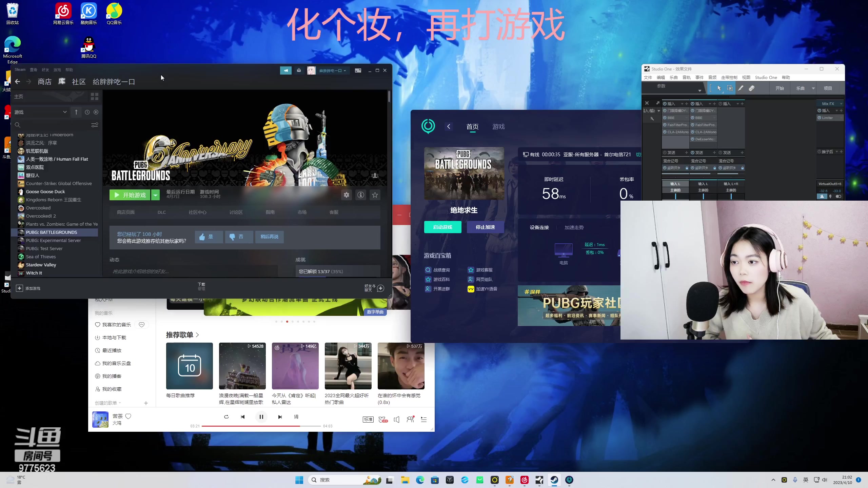Click the green 开始游戏 button
Viewport: 868px width, 488px height.
130,195
